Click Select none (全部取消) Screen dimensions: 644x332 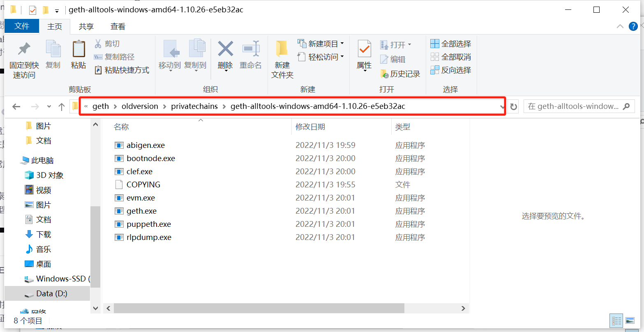[451, 57]
